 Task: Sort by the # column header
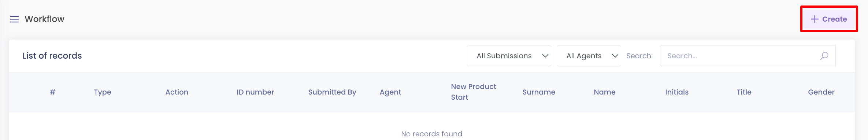point(53,92)
